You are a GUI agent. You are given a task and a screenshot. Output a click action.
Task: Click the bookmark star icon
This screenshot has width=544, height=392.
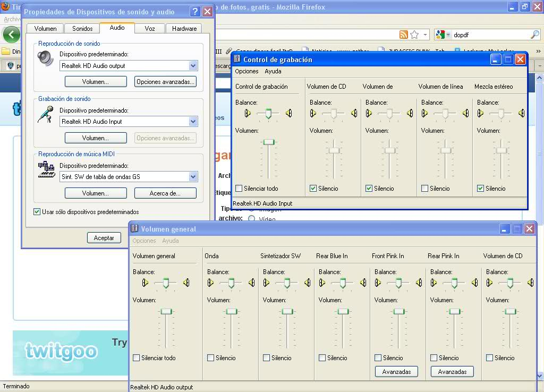(x=414, y=35)
